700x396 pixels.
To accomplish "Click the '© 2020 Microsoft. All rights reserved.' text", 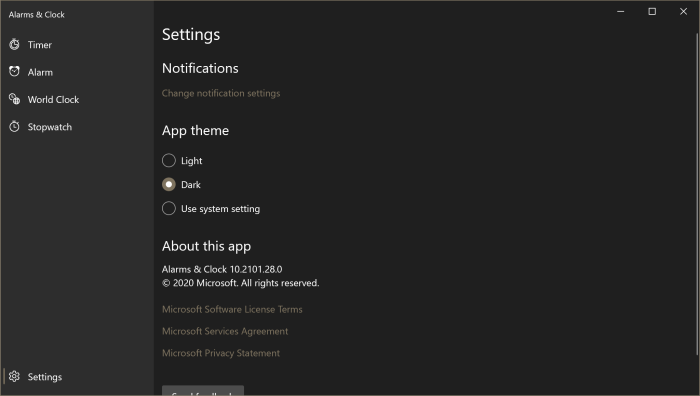I will 241,283.
